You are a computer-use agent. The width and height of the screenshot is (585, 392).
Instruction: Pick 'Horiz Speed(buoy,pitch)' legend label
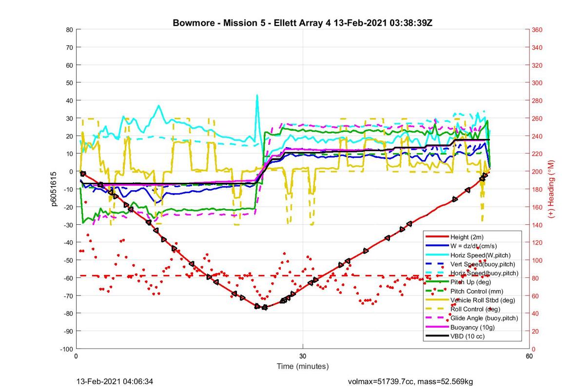[x=484, y=273]
